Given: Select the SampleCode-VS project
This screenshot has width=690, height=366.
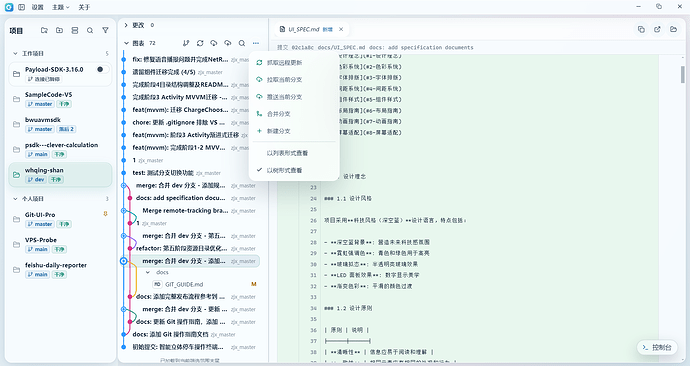Looking at the screenshot, I should coord(60,99).
